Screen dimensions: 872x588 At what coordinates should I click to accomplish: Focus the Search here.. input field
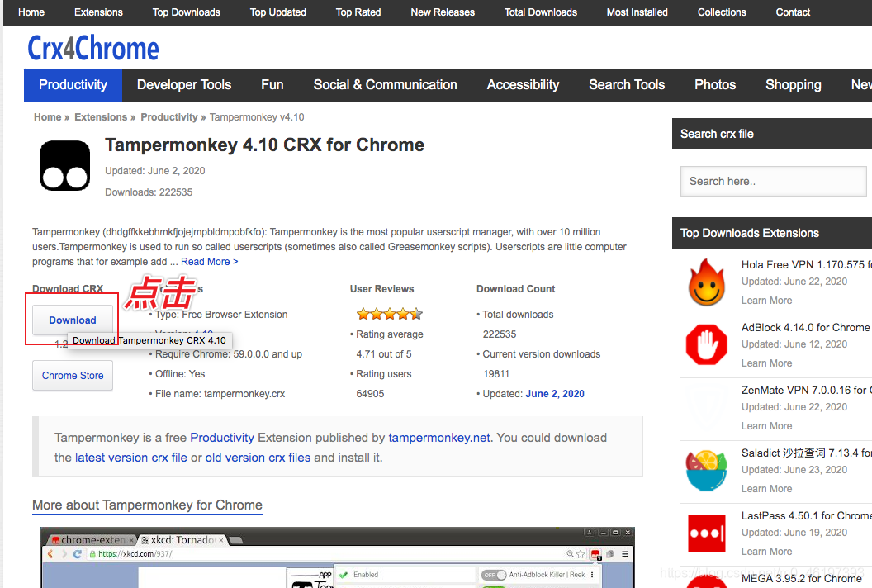click(774, 182)
